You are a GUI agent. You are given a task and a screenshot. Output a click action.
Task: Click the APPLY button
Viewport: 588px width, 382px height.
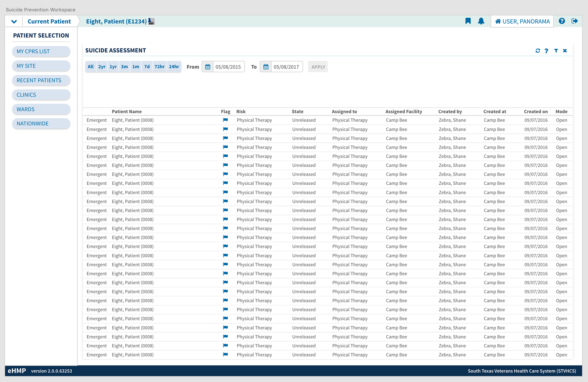tap(318, 67)
